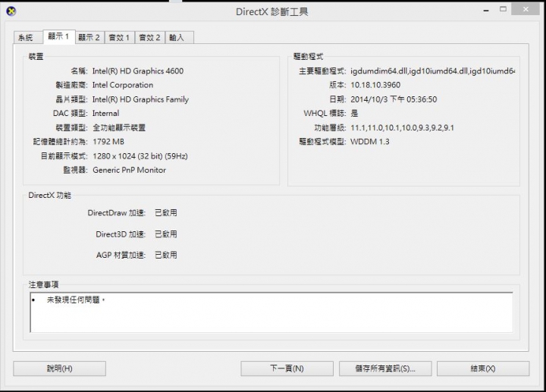Click main driver 'igdumdim64.dll,...' value
Viewport: 546px width, 392px height.
(x=432, y=71)
